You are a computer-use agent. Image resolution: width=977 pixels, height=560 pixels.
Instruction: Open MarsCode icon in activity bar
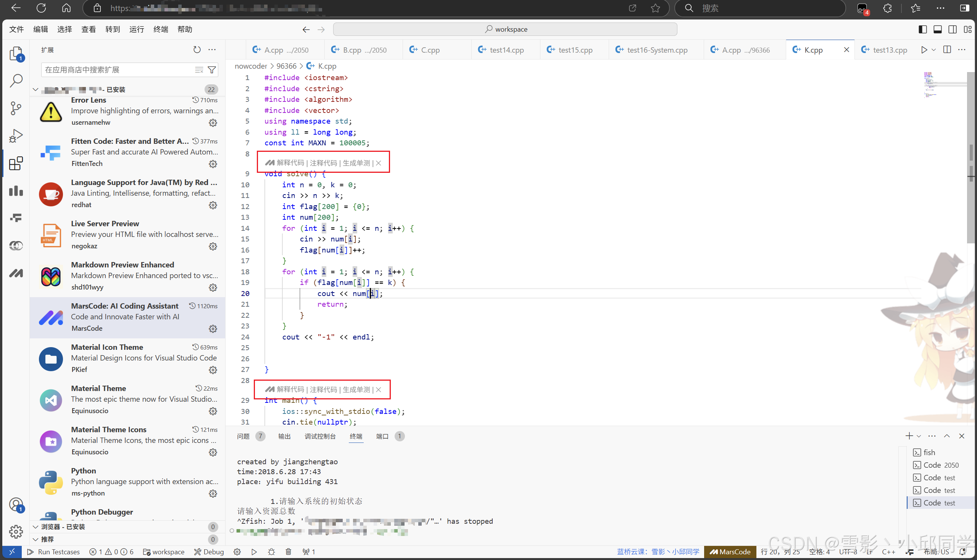[16, 273]
